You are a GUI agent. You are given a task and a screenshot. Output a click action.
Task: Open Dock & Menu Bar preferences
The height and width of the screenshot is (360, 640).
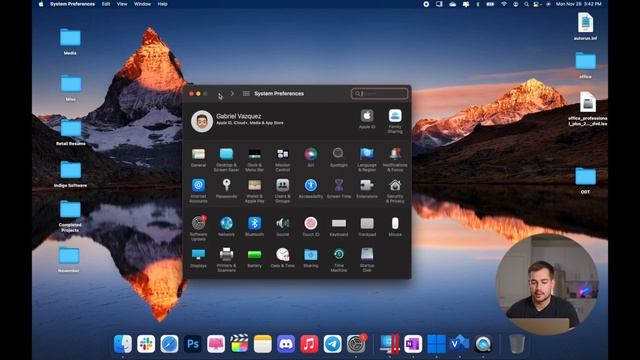pyautogui.click(x=254, y=159)
